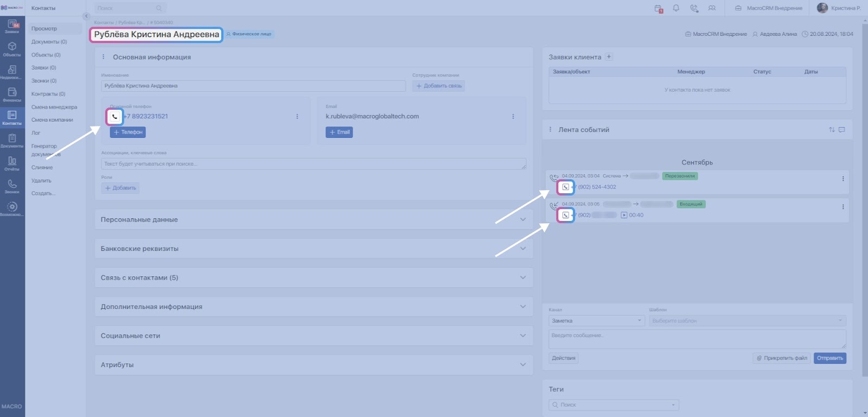The image size is (868, 417).
Task: Open the Канал dropdown showing Заметка
Action: (596, 321)
